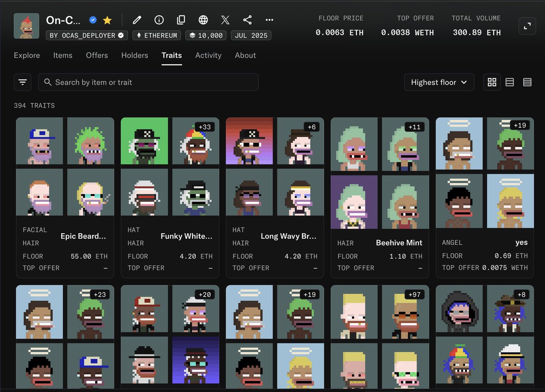Click the yellow star favorite icon
Image resolution: width=545 pixels, height=392 pixels.
tap(107, 20)
